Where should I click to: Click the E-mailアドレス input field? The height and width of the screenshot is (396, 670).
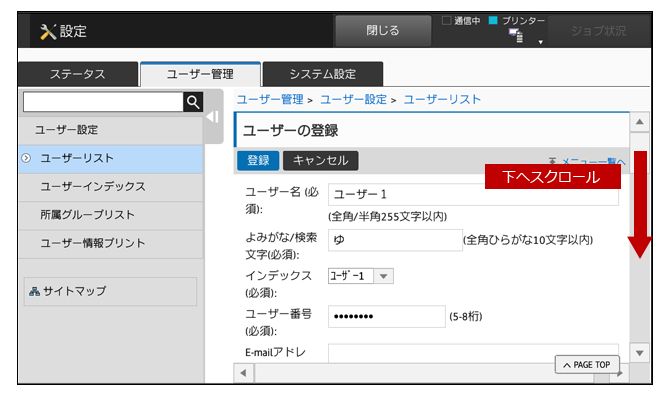[x=473, y=353]
